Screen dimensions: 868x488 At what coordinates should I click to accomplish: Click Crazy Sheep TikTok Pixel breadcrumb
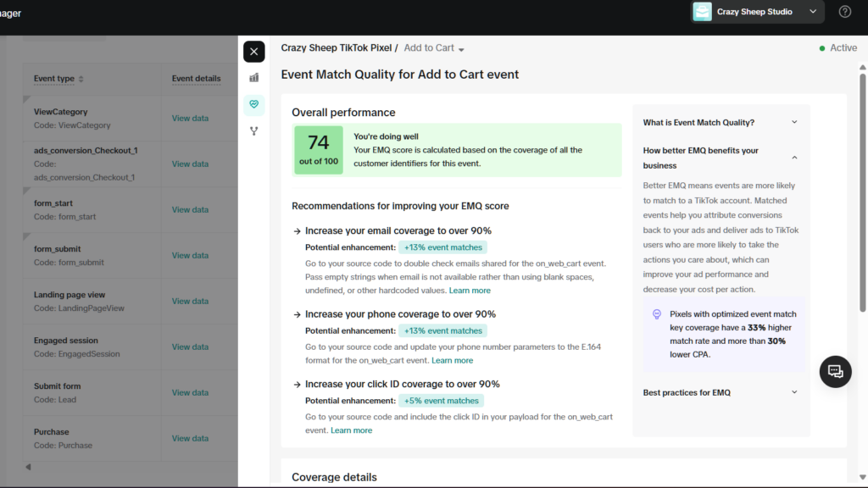(335, 48)
